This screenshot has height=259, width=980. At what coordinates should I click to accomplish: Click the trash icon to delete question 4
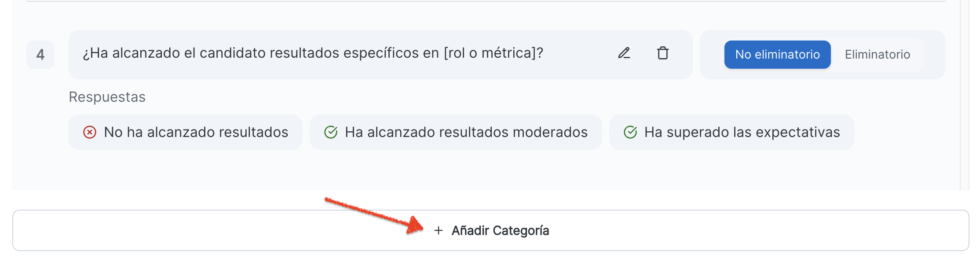coord(662,53)
